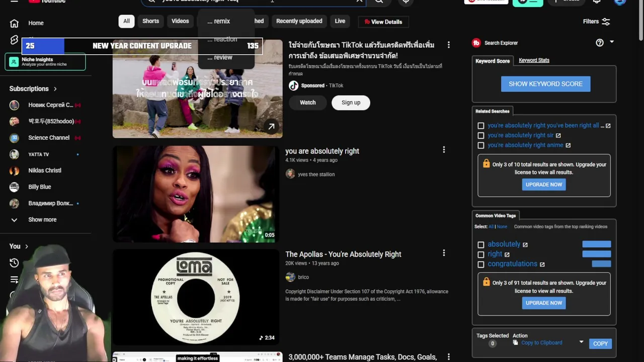This screenshot has width=644, height=362.
Task: Click the search magnifier button
Action: click(x=379, y=2)
